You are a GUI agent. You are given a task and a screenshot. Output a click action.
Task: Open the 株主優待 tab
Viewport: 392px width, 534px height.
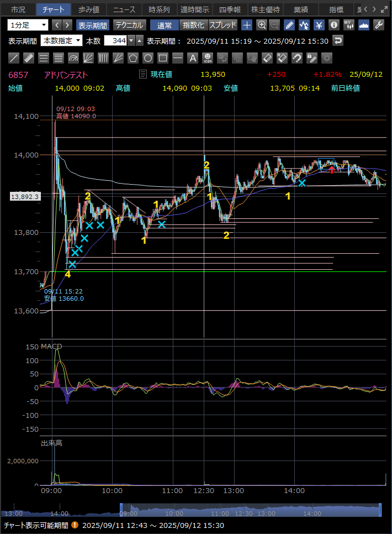click(266, 9)
